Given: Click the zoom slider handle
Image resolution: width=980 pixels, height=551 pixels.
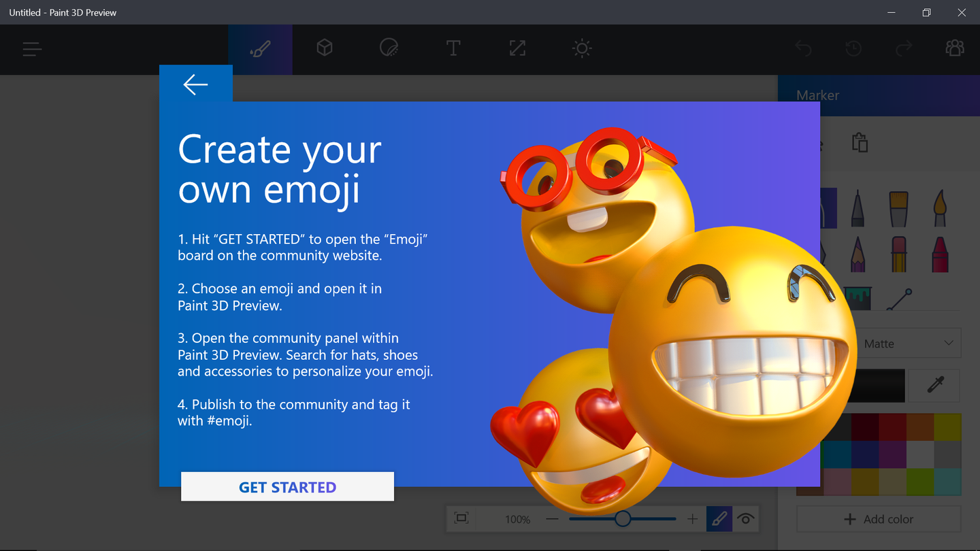Looking at the screenshot, I should click(x=623, y=519).
